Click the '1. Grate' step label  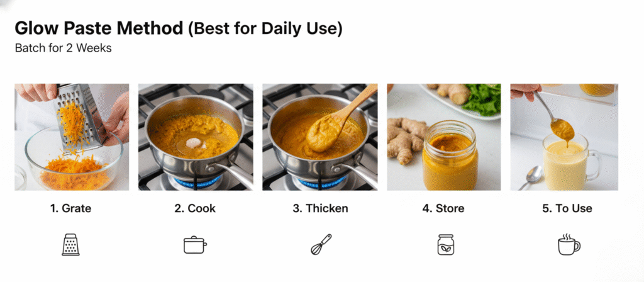pyautogui.click(x=70, y=208)
